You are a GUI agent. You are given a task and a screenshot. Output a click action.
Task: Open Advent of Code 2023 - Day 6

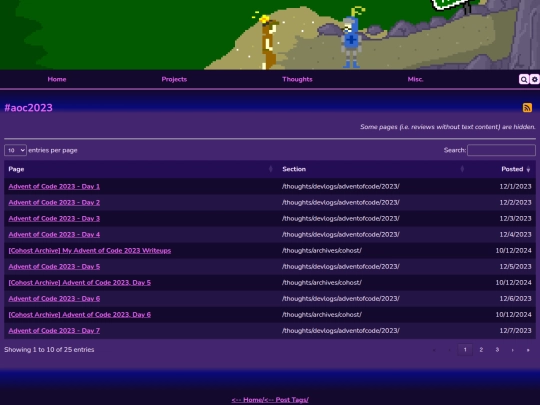(54, 299)
